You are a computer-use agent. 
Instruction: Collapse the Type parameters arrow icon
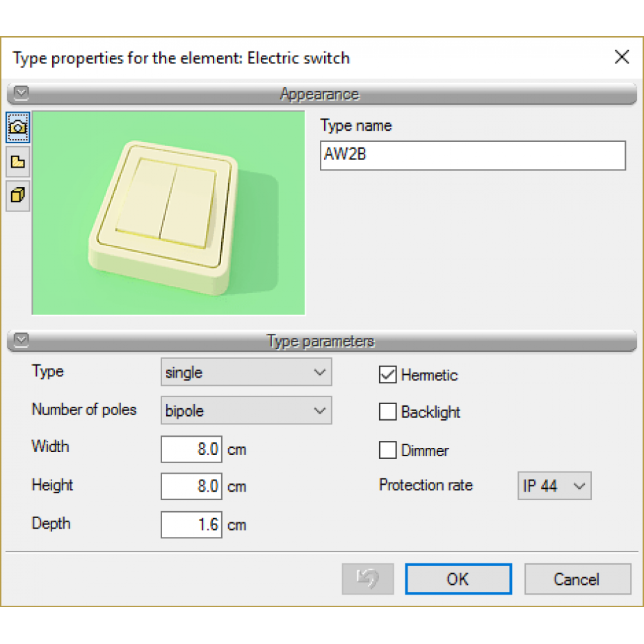[x=21, y=340]
